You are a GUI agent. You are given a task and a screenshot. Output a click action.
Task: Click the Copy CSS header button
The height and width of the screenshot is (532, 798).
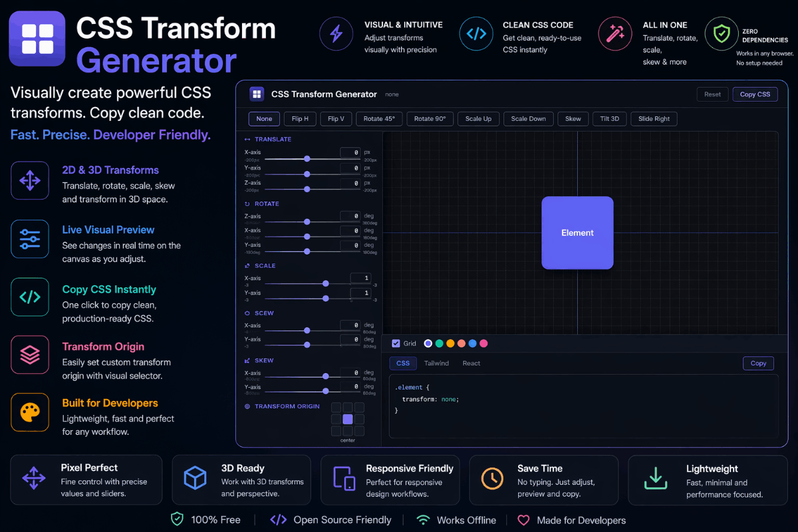pyautogui.click(x=755, y=94)
